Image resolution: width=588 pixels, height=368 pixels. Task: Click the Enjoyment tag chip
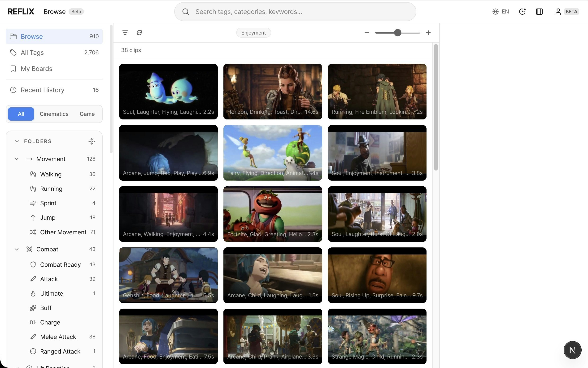(253, 32)
